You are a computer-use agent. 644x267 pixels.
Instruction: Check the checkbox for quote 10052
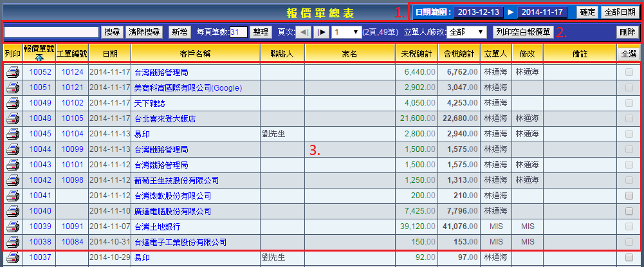(x=629, y=73)
